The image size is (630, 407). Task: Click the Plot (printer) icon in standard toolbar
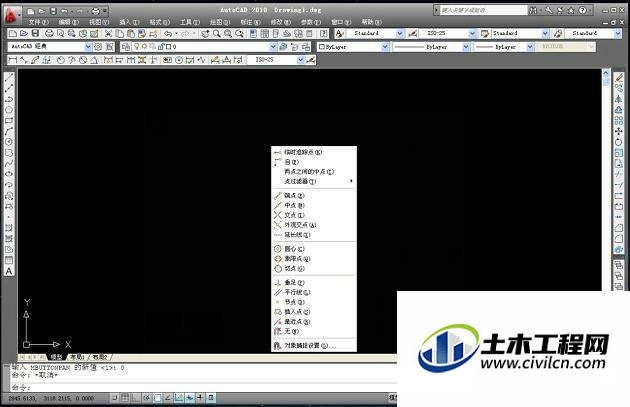[49, 34]
